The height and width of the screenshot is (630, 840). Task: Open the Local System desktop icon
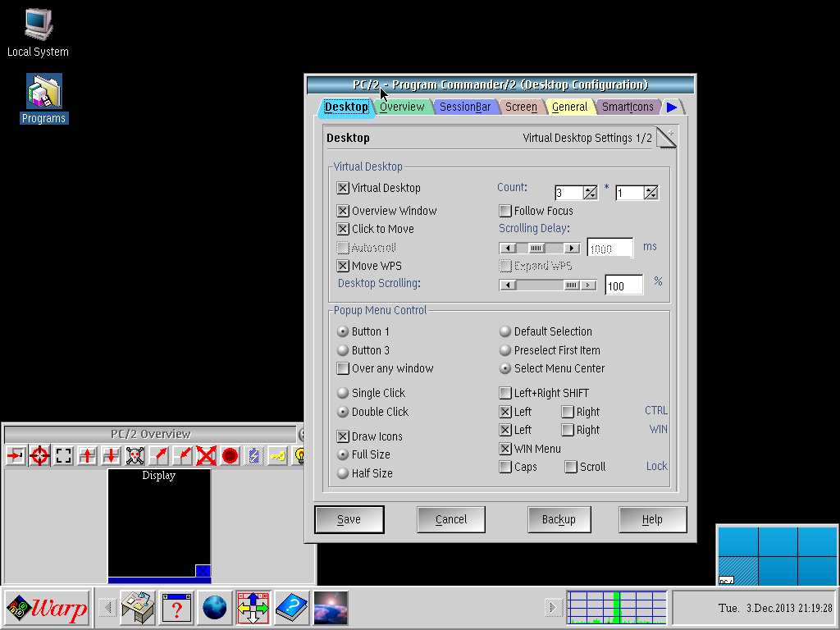point(38,32)
